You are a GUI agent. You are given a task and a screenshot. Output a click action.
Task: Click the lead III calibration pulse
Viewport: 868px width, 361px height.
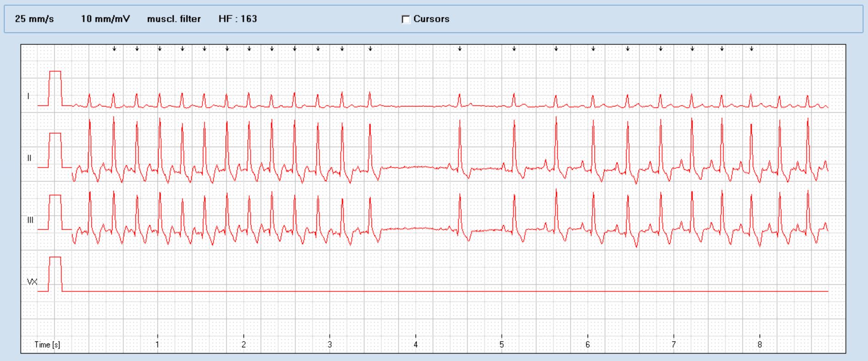click(55, 212)
